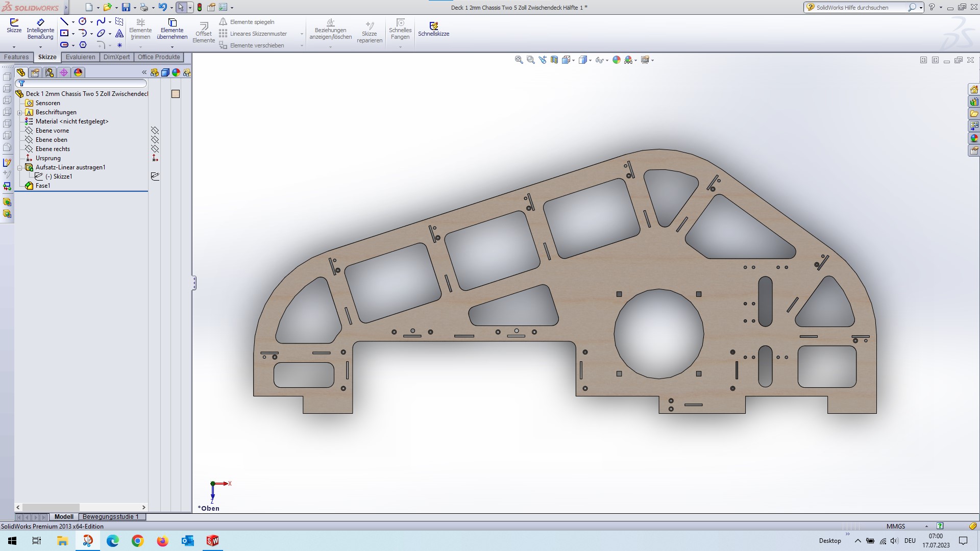Open the DisplayManager appearance tab icon
The image size is (980, 551).
pyautogui.click(x=78, y=72)
